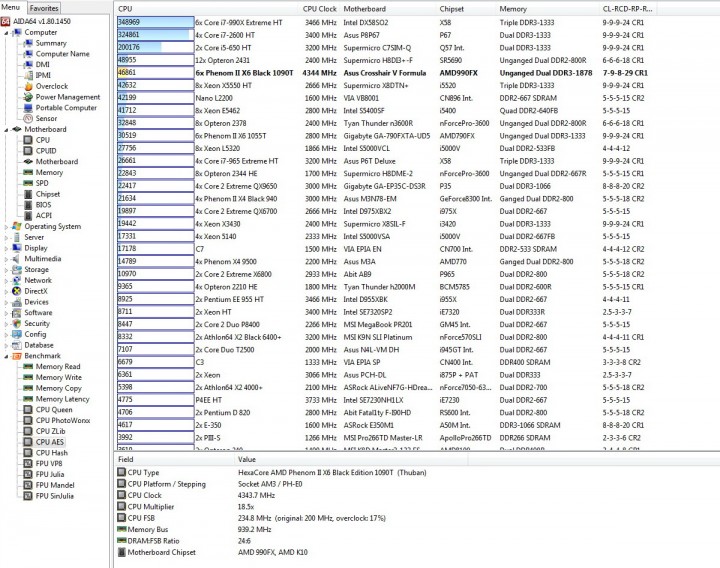Select the Config icon
The width and height of the screenshot is (720, 568).
pos(17,334)
